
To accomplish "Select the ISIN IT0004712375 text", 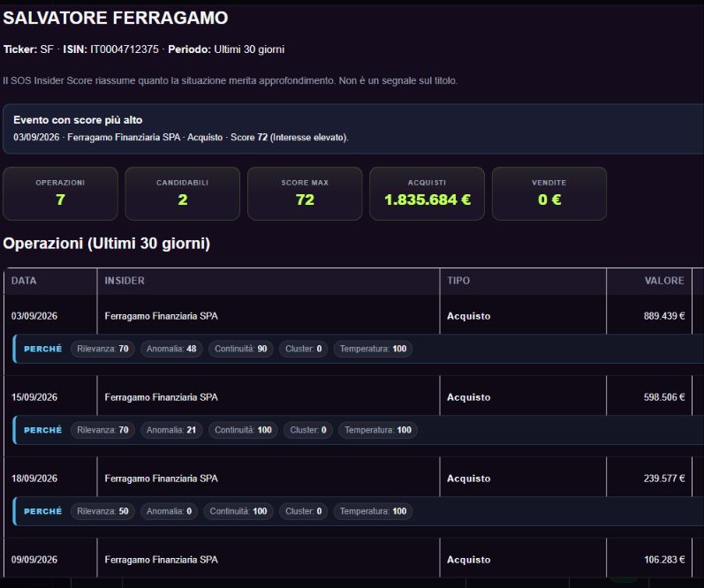I will pos(111,49).
